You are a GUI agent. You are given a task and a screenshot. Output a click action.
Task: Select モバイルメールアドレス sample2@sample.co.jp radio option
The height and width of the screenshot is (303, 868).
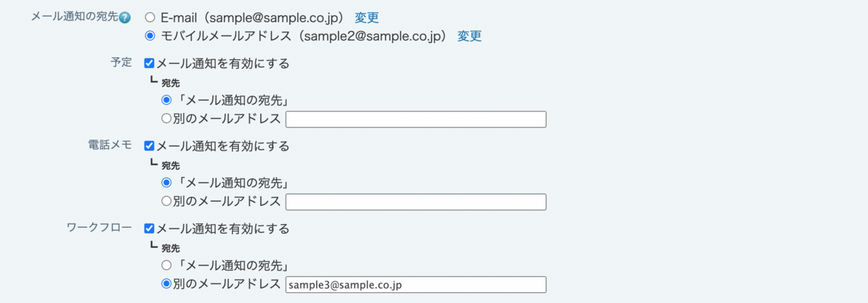point(150,35)
